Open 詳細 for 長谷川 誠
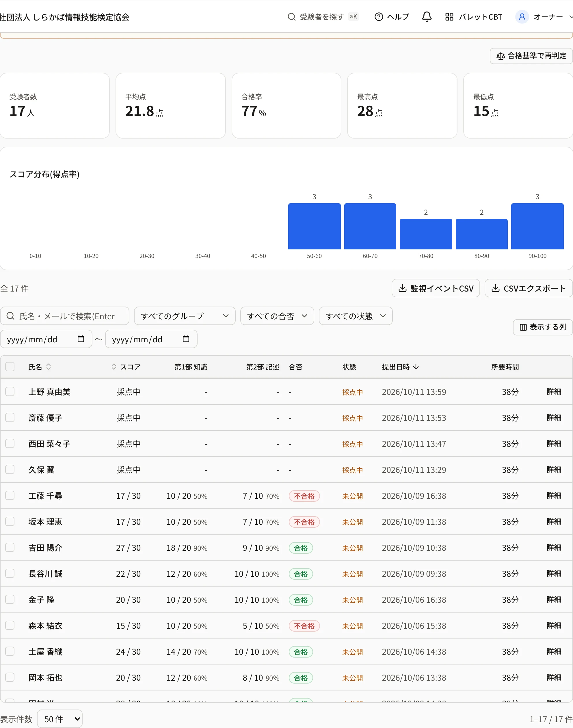 (554, 573)
